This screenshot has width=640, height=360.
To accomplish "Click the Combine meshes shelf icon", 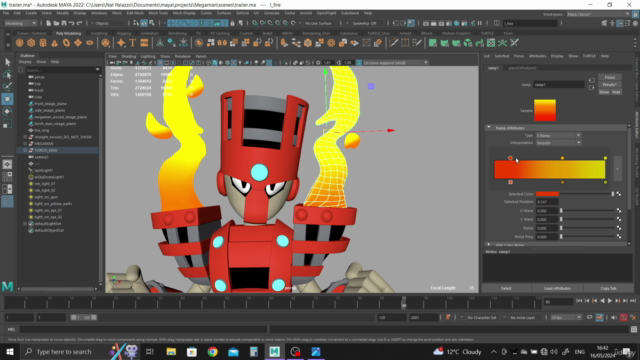I will tap(199, 43).
